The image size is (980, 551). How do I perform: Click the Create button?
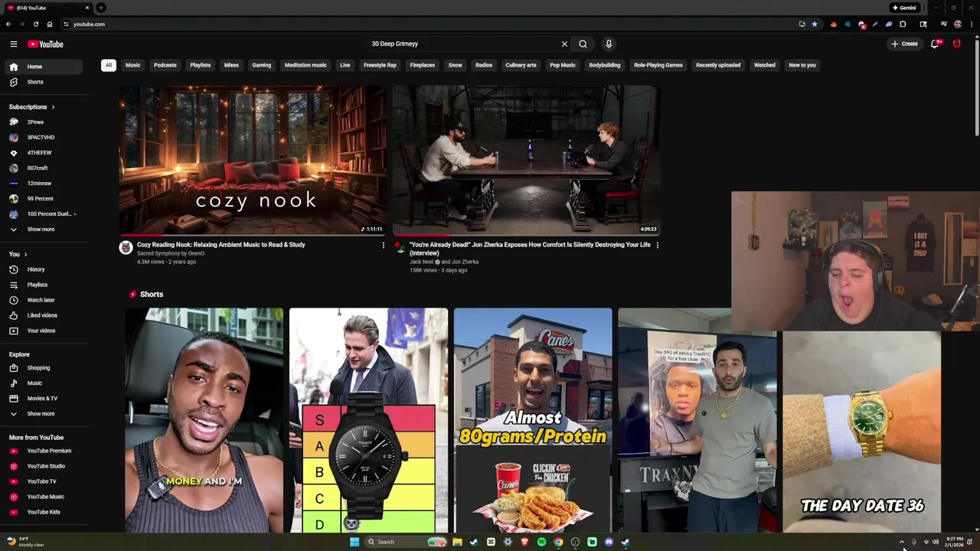coord(904,44)
